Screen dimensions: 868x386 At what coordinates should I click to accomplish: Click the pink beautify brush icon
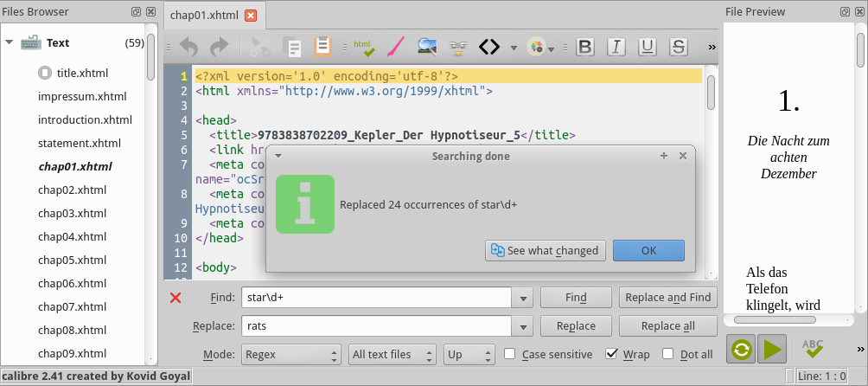396,47
